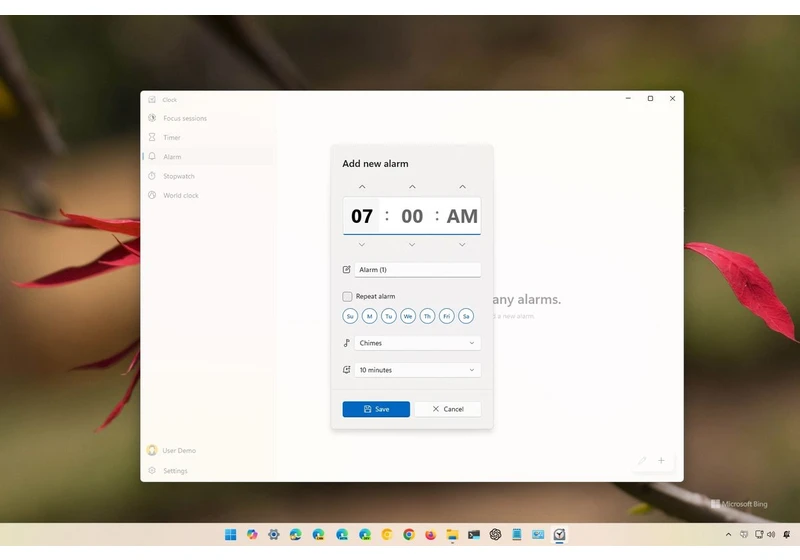Open the World clock page
The image size is (800, 560).
208,195
